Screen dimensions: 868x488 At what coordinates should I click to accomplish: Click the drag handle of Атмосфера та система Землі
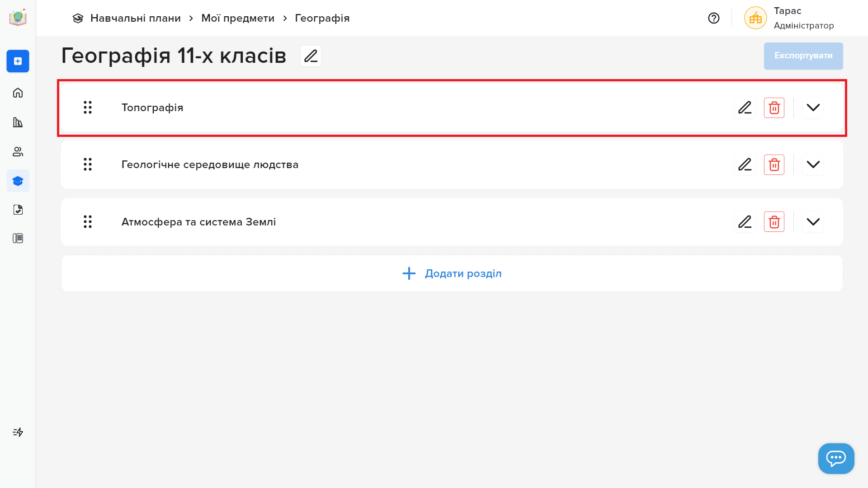pyautogui.click(x=88, y=222)
